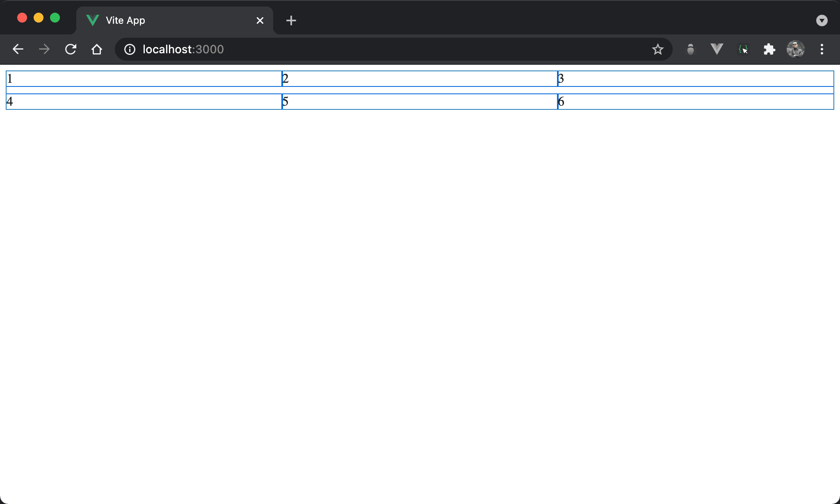Open the Vue devtools extension icon
The width and height of the screenshot is (840, 504).
(x=717, y=50)
